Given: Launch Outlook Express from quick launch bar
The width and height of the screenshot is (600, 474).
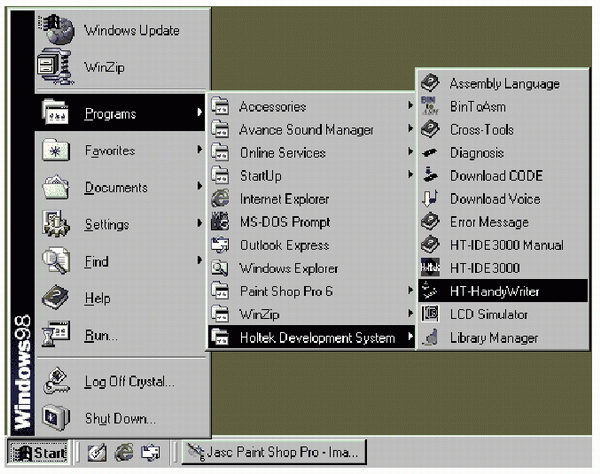Looking at the screenshot, I should (151, 453).
